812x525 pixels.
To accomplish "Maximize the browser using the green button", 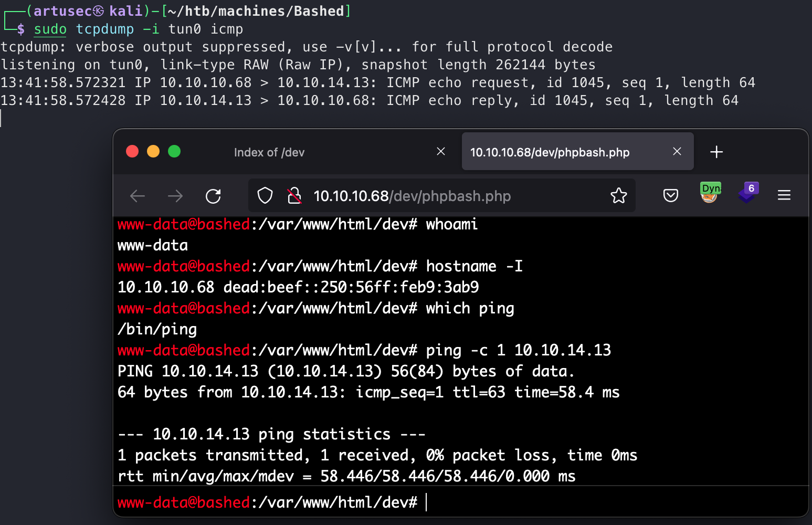I will click(174, 152).
